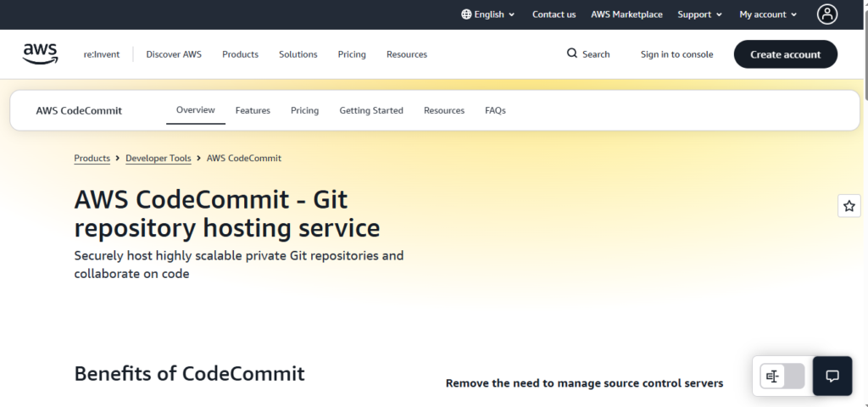
Task: Switch to the CodeCommit Pricing tab
Action: (x=304, y=111)
